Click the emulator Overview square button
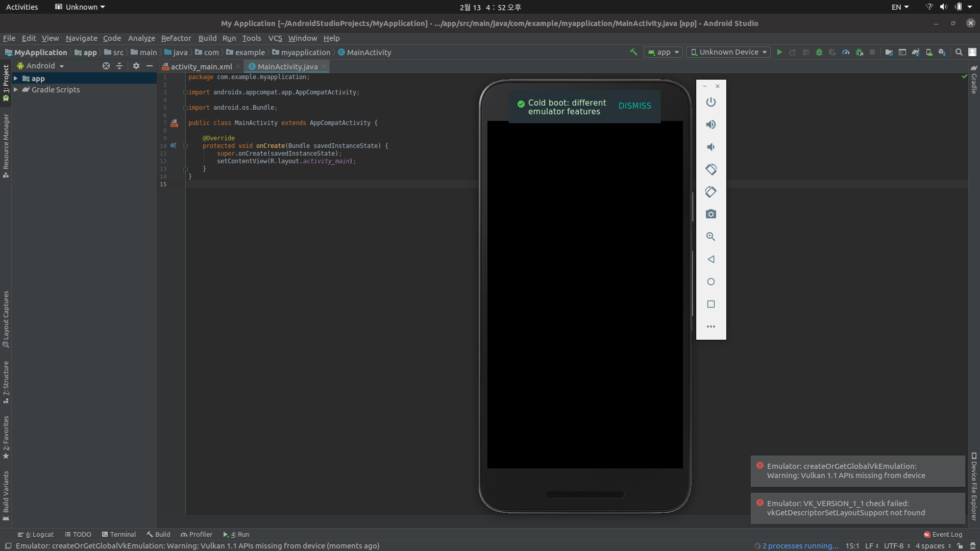This screenshot has height=551, width=980. 711,304
